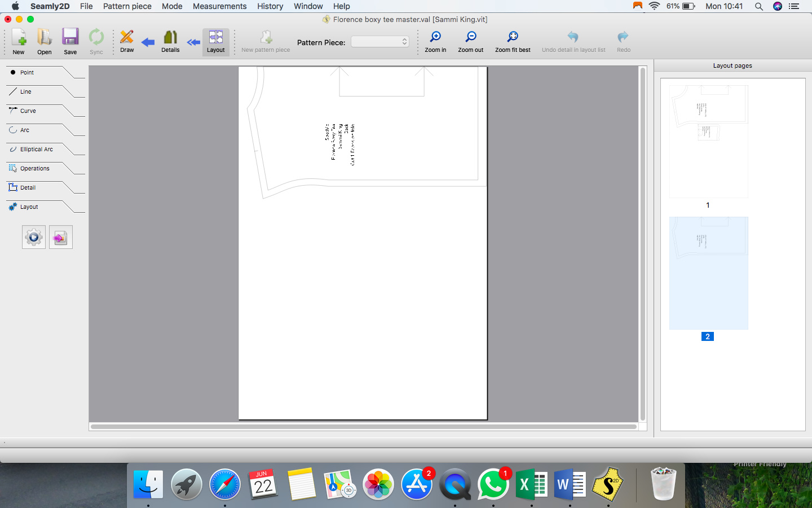Open the Measurements menu
Screen dimensions: 812x508
click(219, 6)
